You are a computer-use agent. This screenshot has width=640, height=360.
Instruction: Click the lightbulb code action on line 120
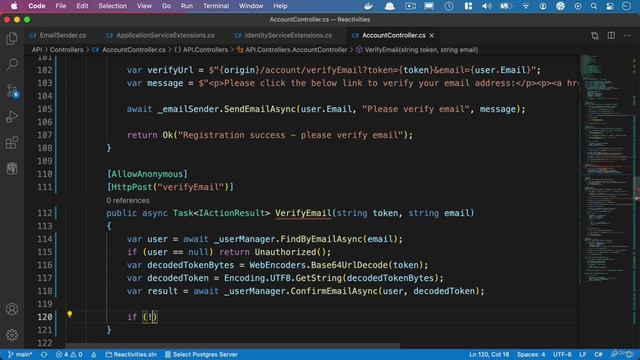point(70,314)
